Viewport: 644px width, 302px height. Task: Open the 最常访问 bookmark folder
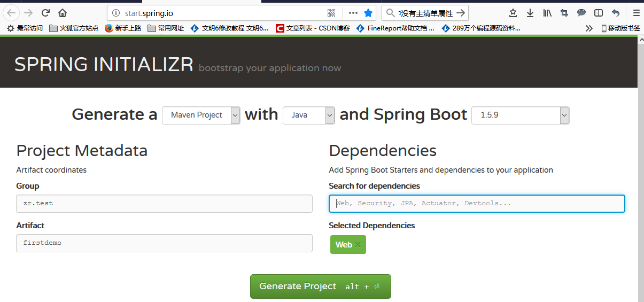pos(25,28)
